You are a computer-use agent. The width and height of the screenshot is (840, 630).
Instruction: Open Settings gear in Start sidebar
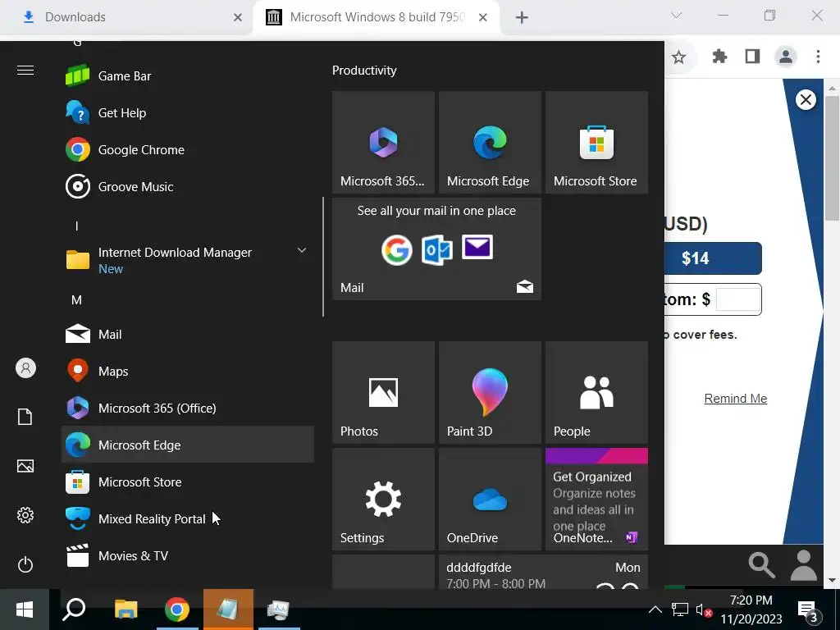(x=25, y=515)
